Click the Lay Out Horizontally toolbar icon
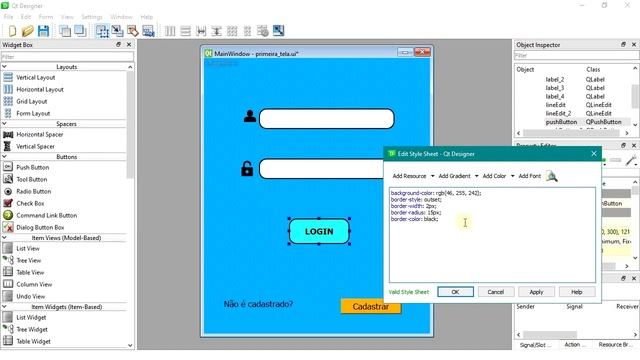Image resolution: width=640 pixels, height=360 pixels. (x=170, y=31)
